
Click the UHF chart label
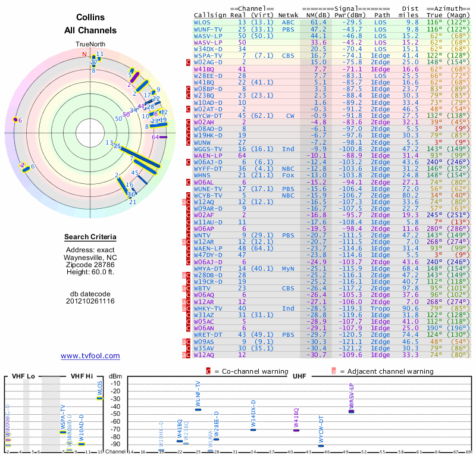299,376
